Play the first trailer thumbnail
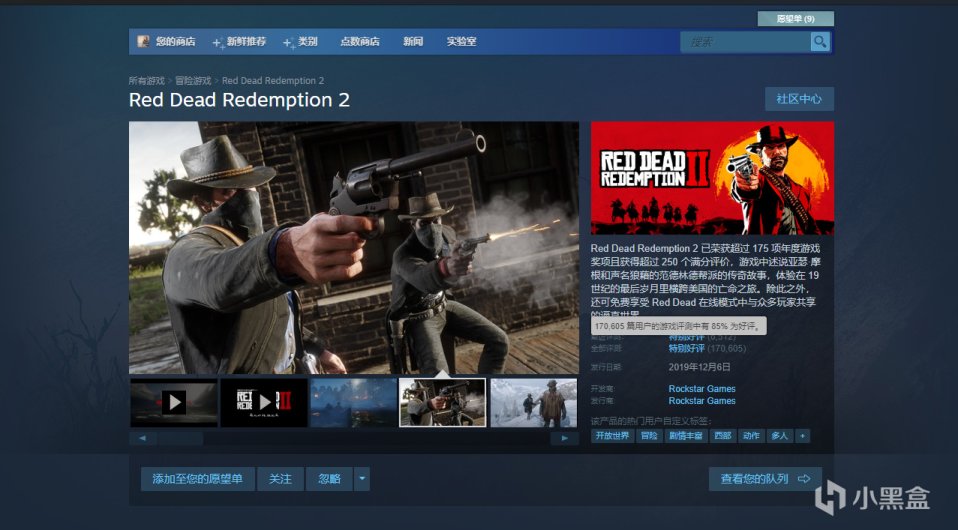Screen dimensions: 958x530 (x=174, y=402)
